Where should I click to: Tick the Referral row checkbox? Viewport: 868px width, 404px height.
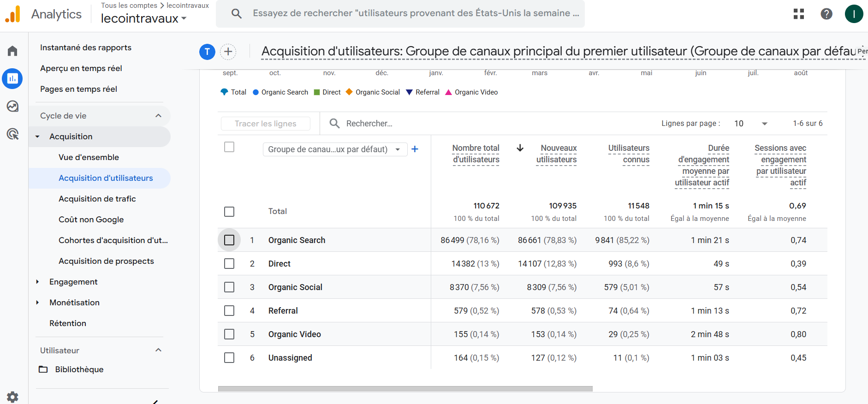(x=229, y=311)
